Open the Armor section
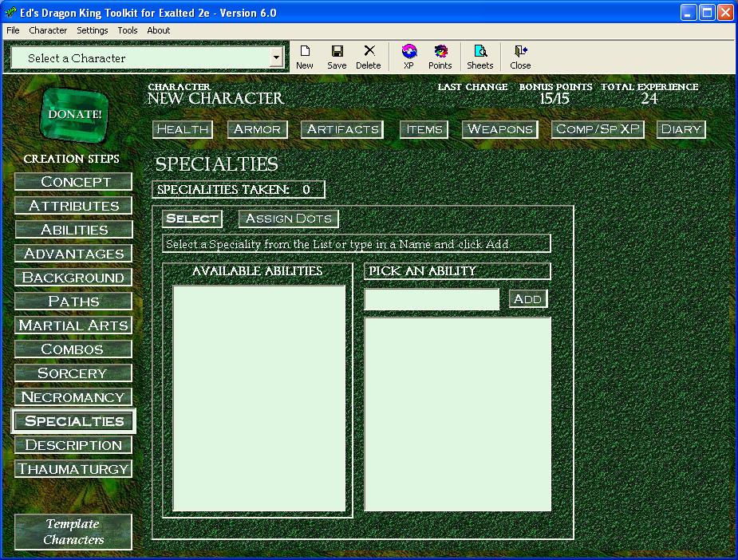Image resolution: width=738 pixels, height=560 pixels. tap(257, 129)
